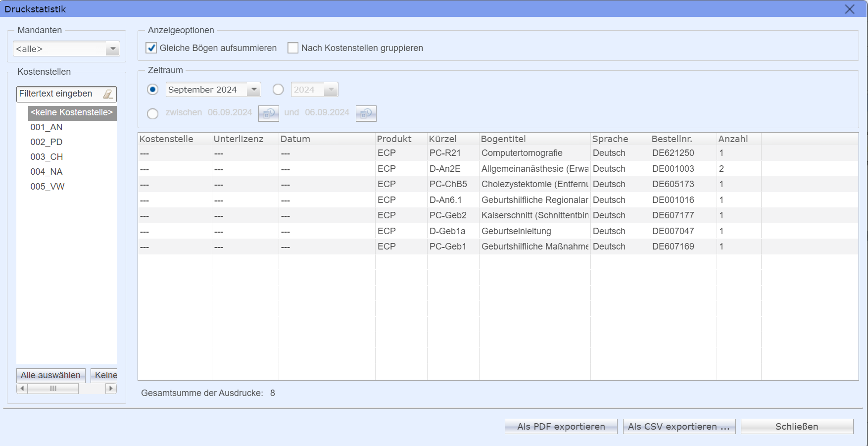Click Als CSV exportieren button

click(679, 427)
